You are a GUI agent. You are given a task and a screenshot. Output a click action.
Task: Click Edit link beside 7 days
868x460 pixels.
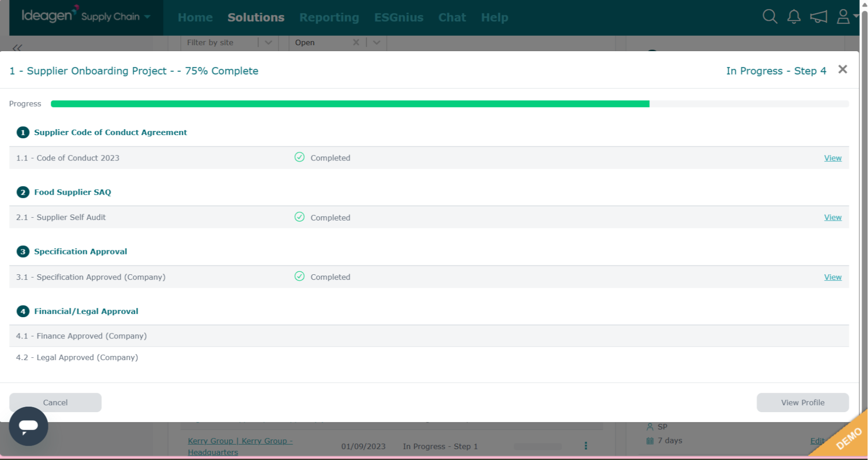point(817,441)
